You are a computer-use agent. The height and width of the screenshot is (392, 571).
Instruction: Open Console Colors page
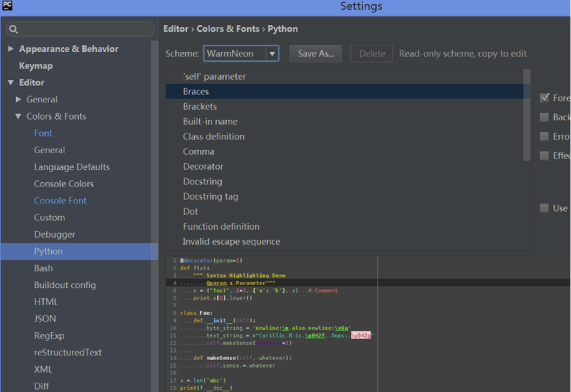coord(64,184)
